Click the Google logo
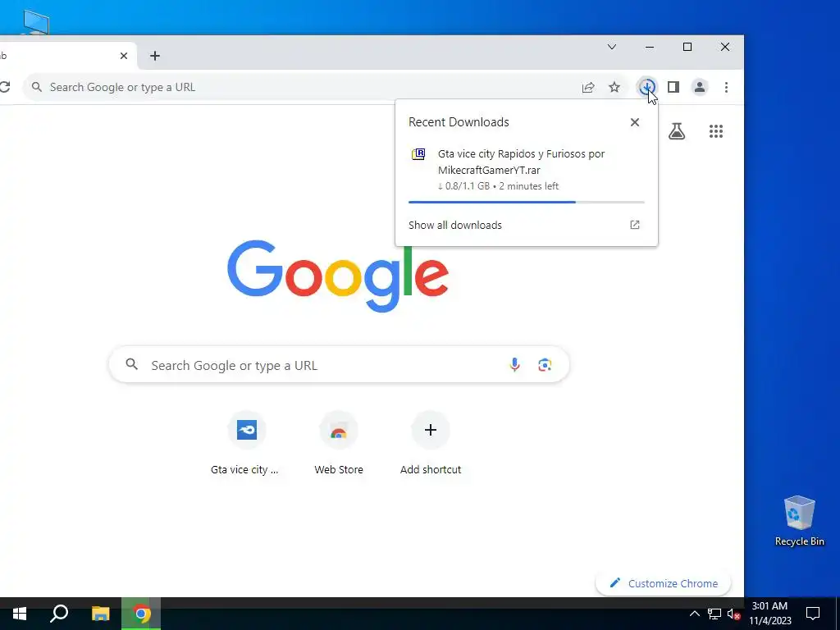 coord(337,276)
